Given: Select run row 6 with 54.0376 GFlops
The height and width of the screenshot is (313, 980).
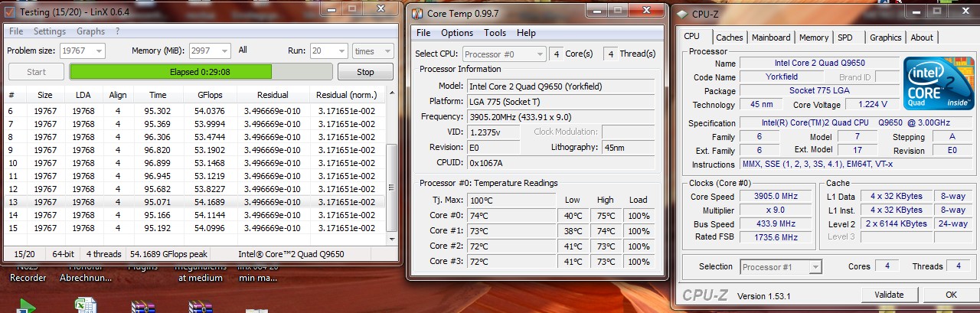Looking at the screenshot, I should 196,110.
